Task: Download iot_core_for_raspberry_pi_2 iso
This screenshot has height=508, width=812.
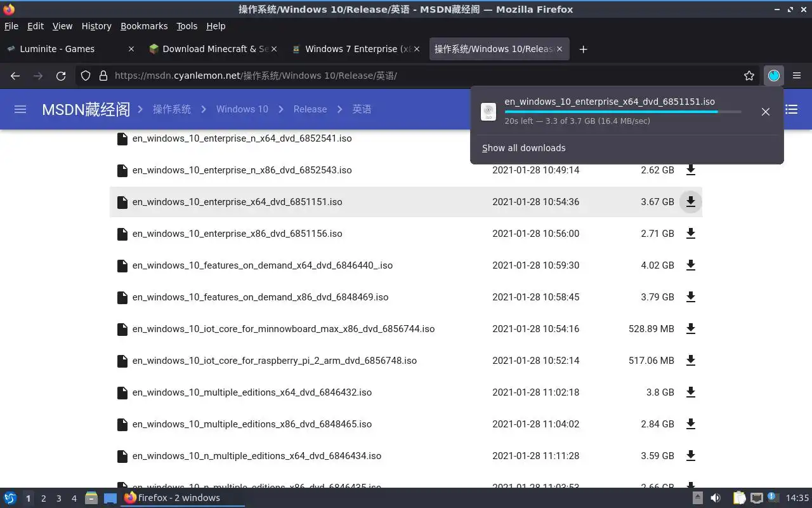Action: click(691, 361)
